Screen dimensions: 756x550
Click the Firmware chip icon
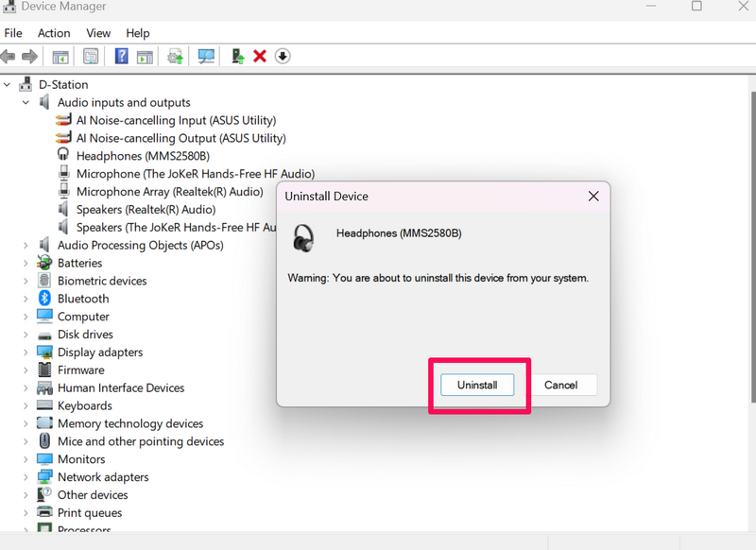44,370
